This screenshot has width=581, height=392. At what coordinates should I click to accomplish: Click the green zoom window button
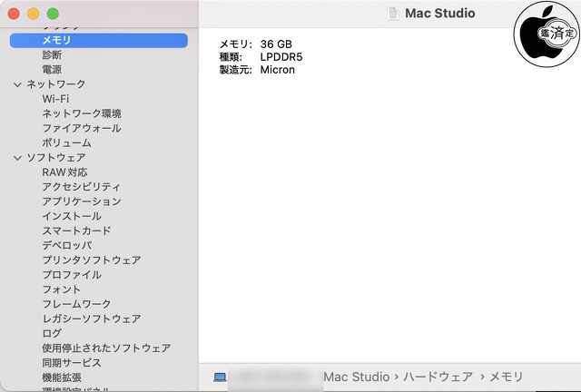pyautogui.click(x=53, y=14)
